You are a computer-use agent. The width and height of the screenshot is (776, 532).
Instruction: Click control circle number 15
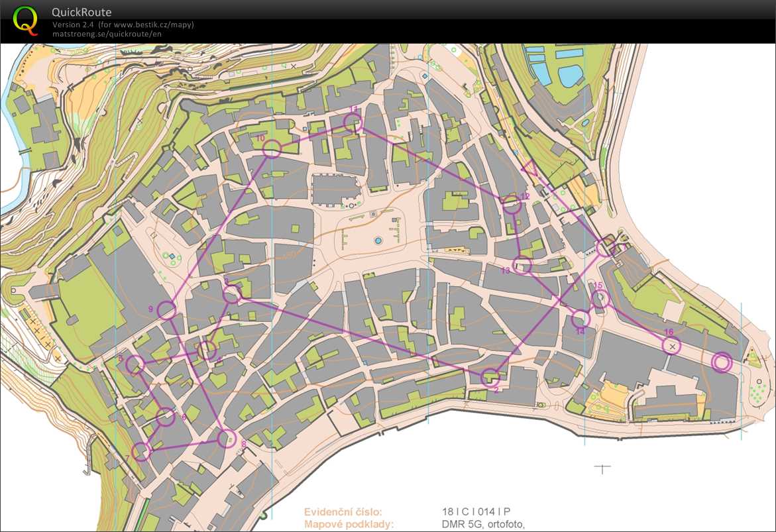(x=600, y=299)
